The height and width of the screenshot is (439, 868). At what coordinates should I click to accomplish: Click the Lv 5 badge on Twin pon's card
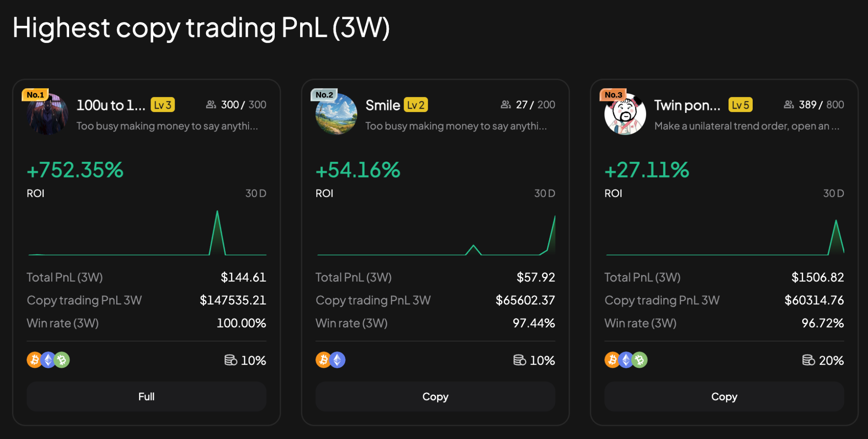740,104
